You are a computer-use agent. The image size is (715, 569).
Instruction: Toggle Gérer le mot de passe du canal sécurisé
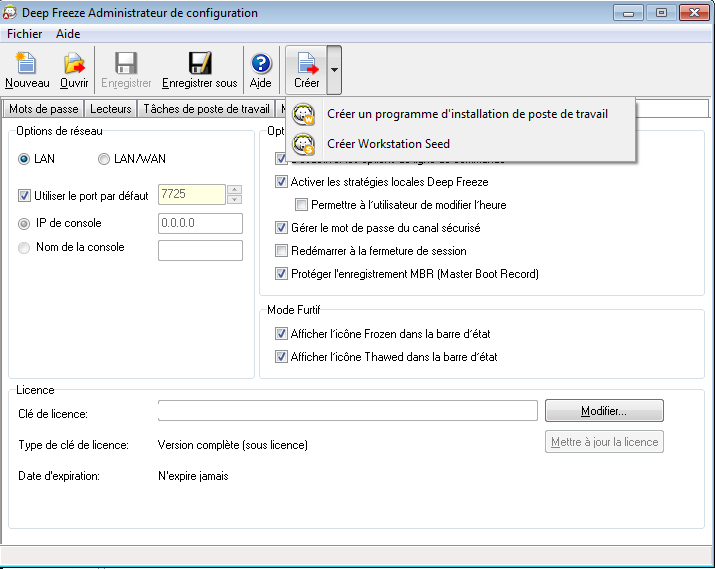[x=281, y=228]
